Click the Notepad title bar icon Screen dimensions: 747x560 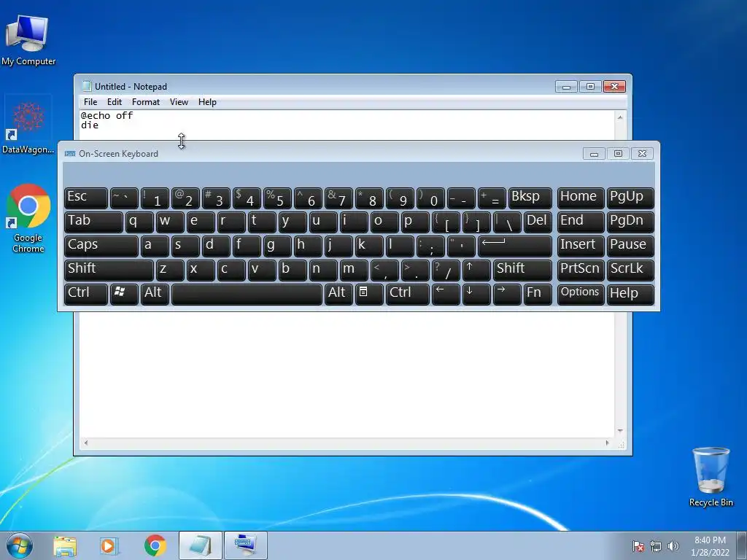pyautogui.click(x=87, y=86)
